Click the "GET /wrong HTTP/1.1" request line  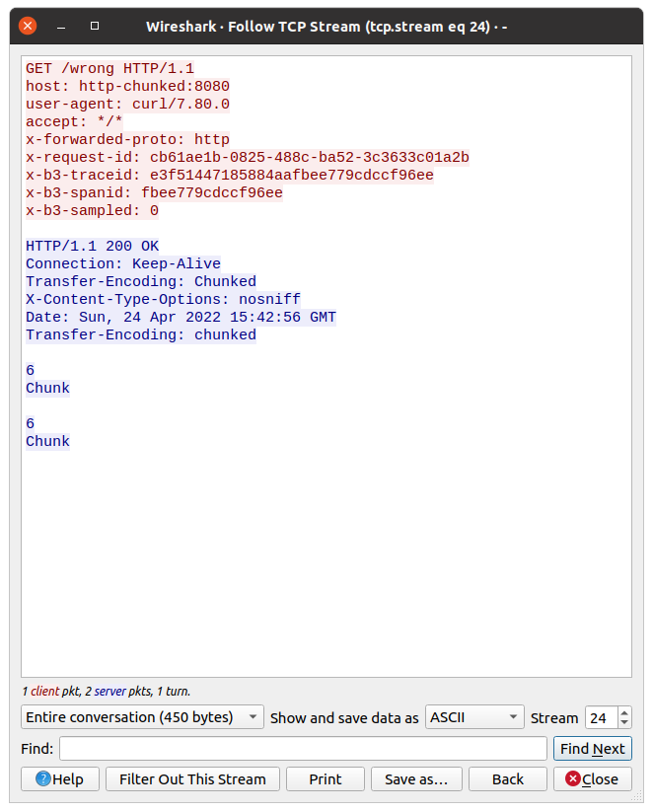109,68
